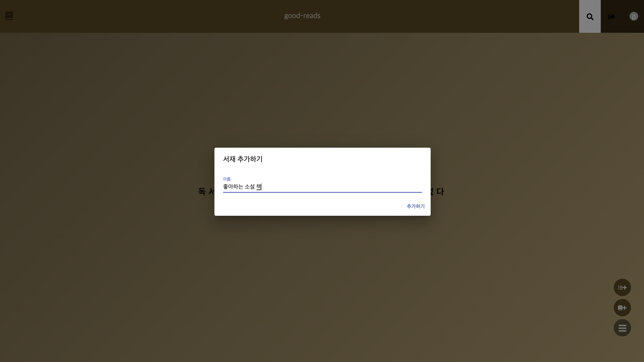Open the search magnifier icon
The width and height of the screenshot is (644, 362).
tap(590, 17)
